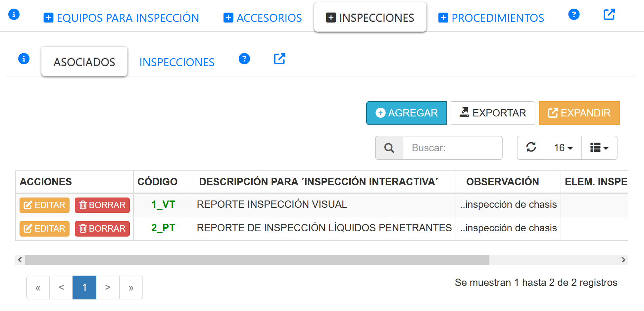Click the help icon next to Inspecciones sub-tab

(244, 59)
